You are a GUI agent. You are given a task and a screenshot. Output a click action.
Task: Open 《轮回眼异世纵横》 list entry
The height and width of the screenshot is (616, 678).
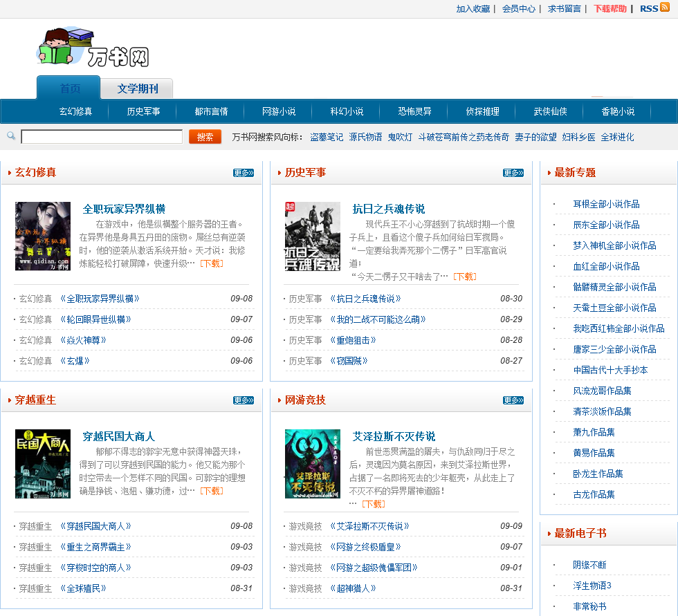pos(95,319)
